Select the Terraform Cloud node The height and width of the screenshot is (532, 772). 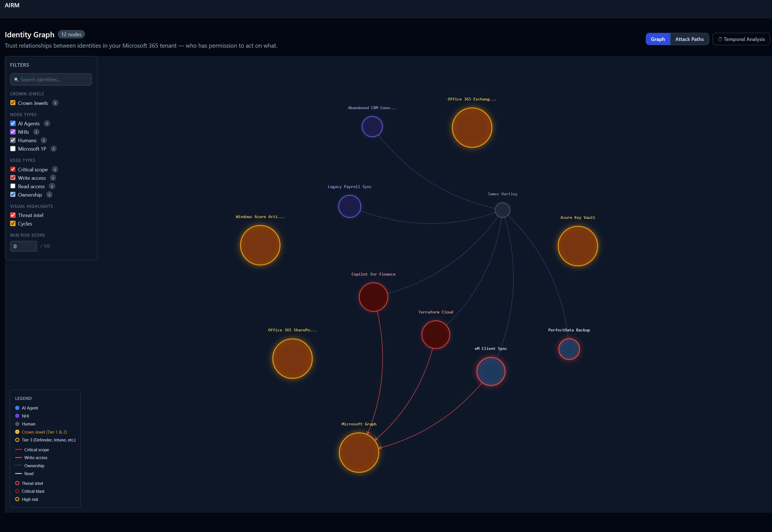coord(436,335)
